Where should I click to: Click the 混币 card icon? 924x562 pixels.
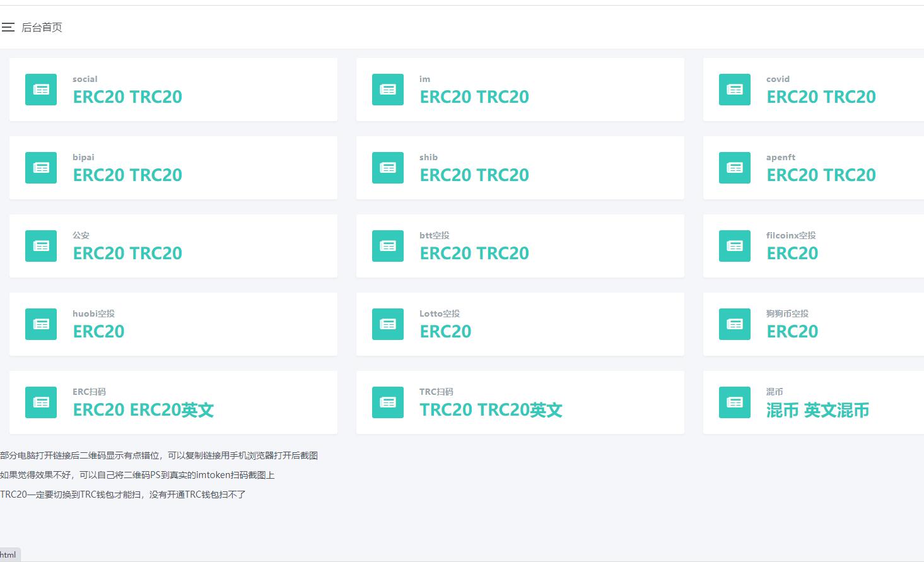click(735, 402)
